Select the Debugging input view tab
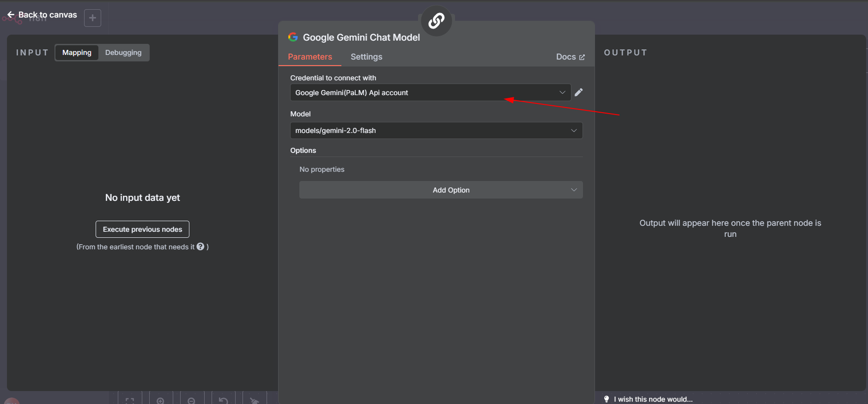Viewport: 868px width, 404px height. pyautogui.click(x=123, y=53)
